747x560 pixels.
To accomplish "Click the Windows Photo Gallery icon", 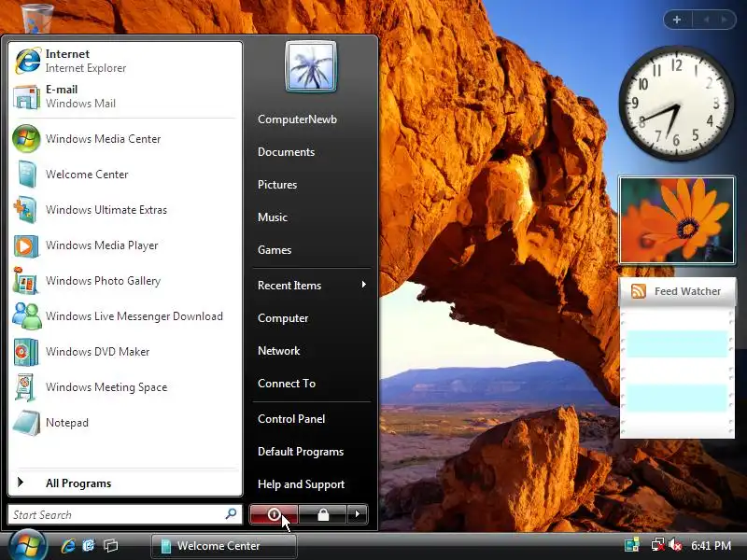I will (x=26, y=281).
